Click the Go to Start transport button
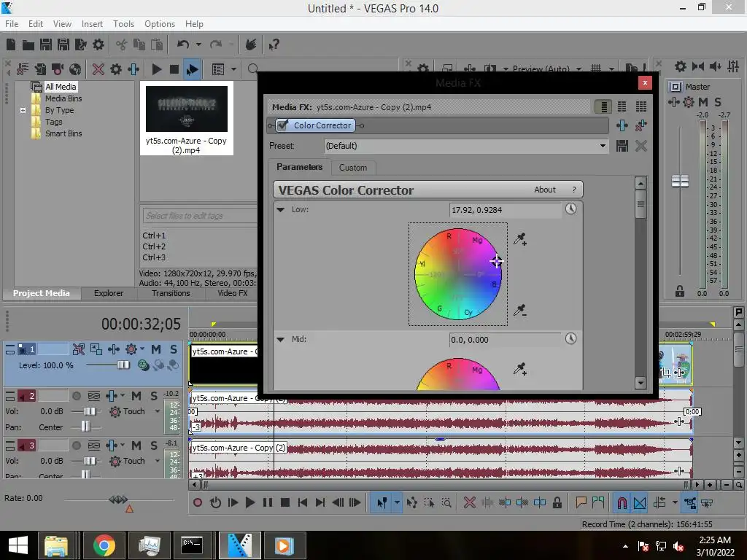The image size is (747, 560). click(303, 502)
